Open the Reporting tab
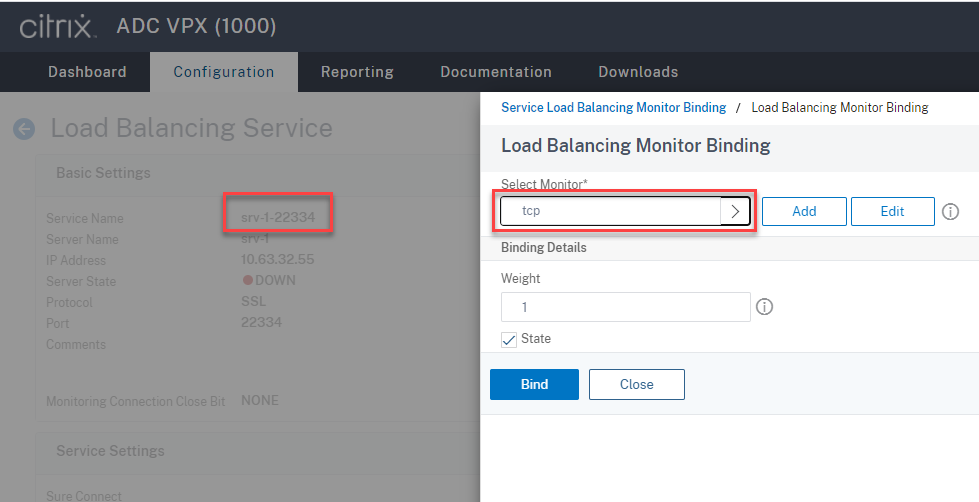 [357, 72]
